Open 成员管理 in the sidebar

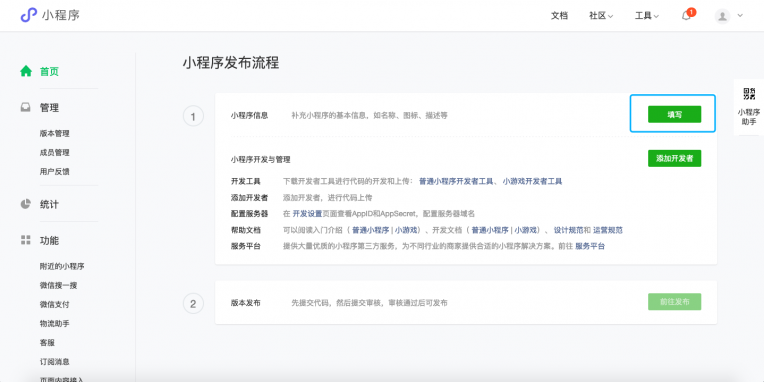point(55,153)
